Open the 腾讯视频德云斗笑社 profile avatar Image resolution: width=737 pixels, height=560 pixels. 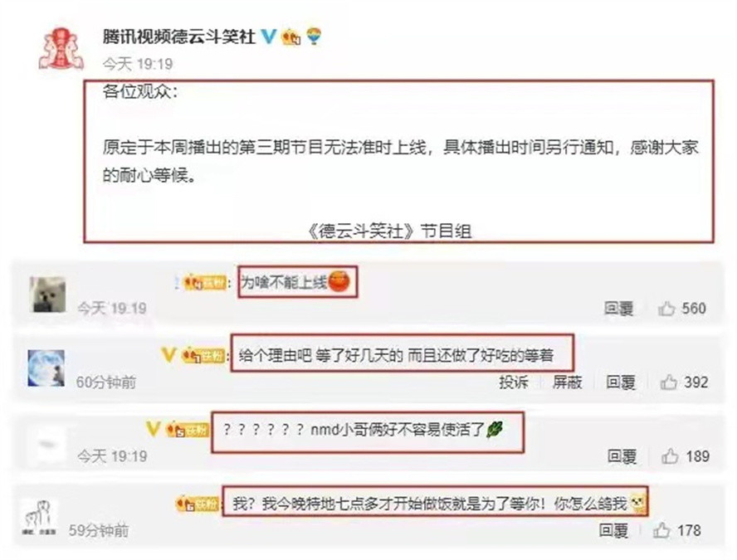pyautogui.click(x=61, y=49)
